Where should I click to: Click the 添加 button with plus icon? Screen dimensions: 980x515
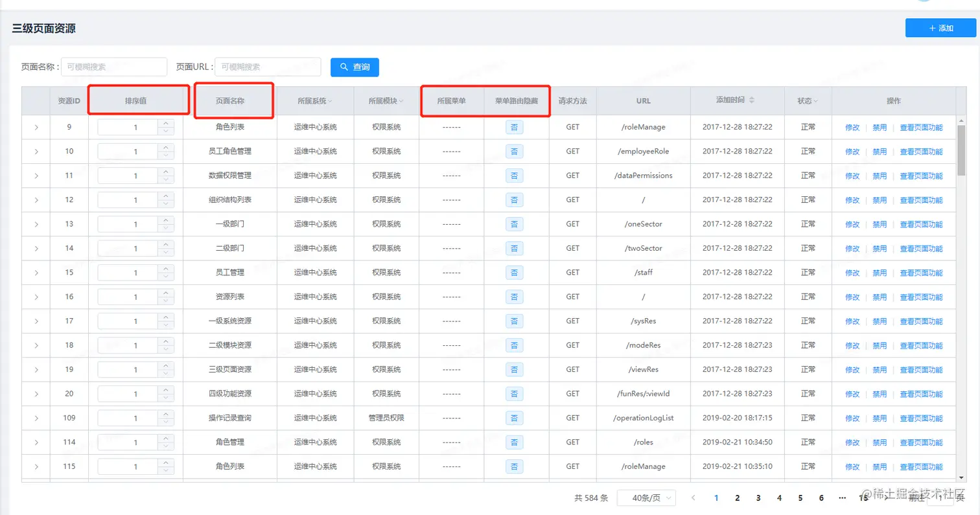click(x=940, y=28)
